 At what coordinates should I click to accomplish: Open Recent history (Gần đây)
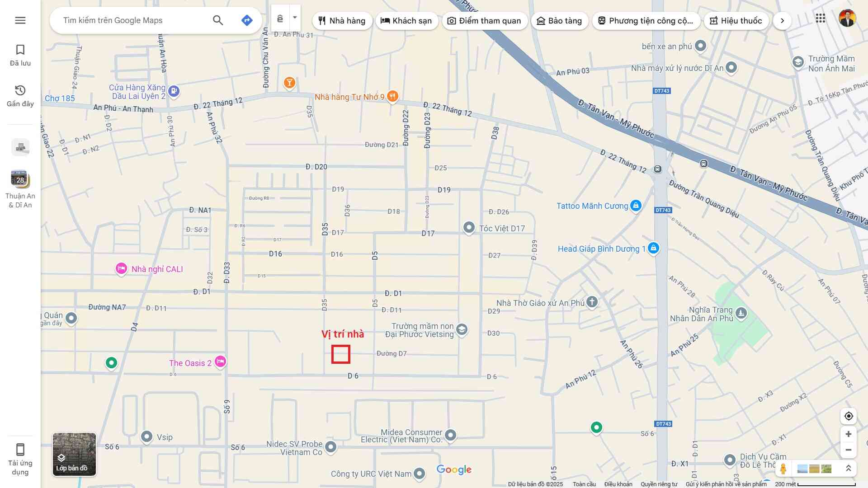point(20,96)
